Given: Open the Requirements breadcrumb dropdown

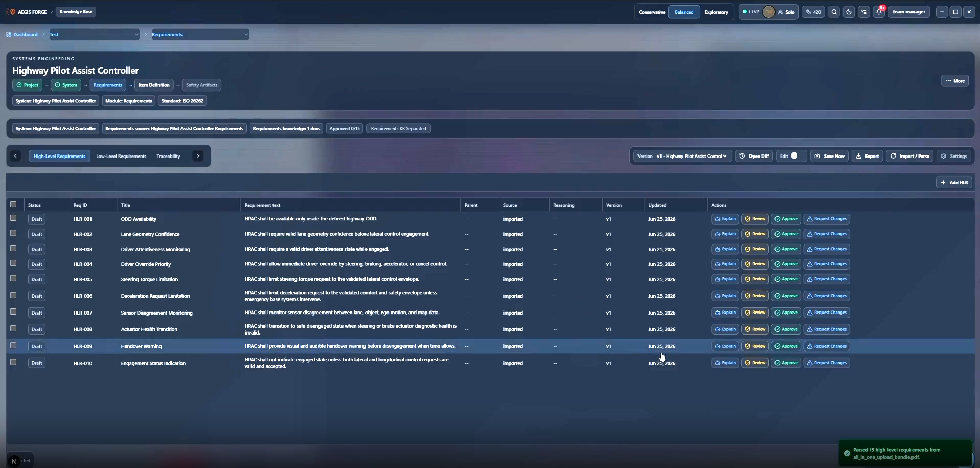Looking at the screenshot, I should (x=200, y=34).
